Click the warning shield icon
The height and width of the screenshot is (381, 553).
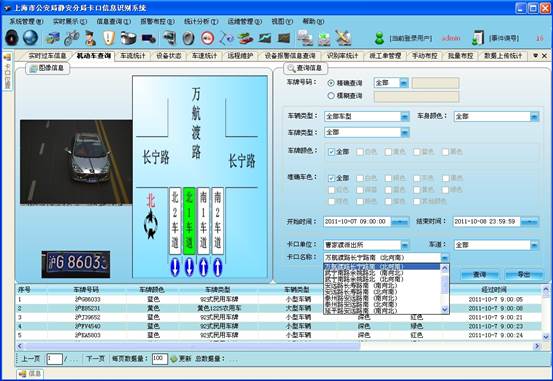tap(109, 38)
